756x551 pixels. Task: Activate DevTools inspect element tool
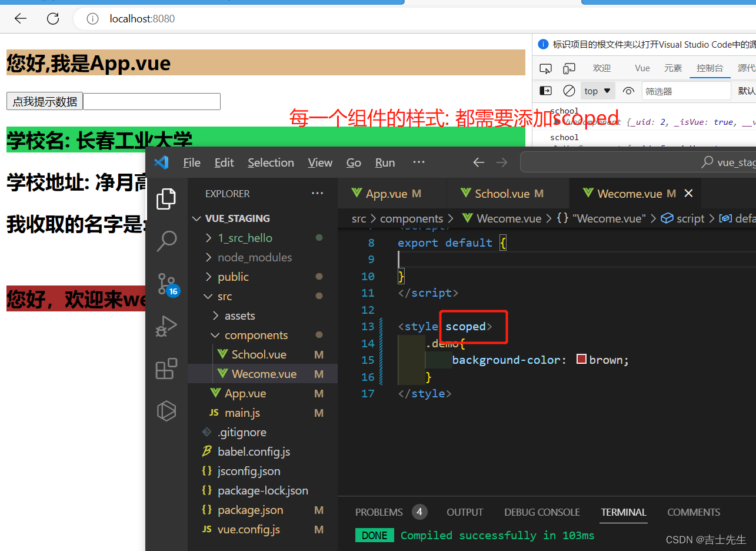coord(545,68)
